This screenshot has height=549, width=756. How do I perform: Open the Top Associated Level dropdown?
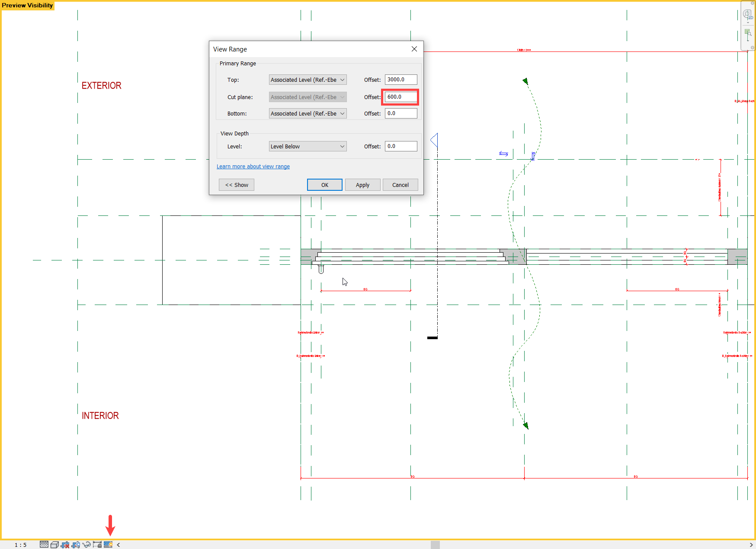308,80
